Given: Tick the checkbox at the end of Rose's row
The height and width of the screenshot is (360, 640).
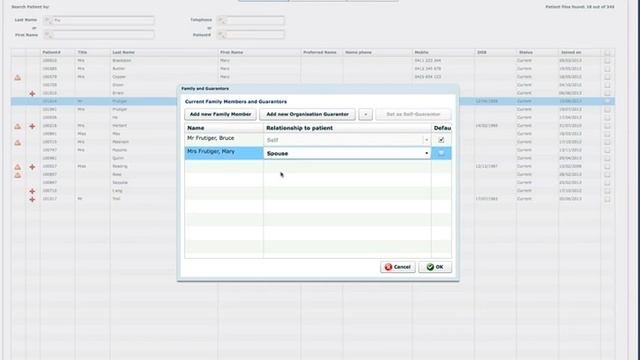Looking at the screenshot, I should click(607, 175).
